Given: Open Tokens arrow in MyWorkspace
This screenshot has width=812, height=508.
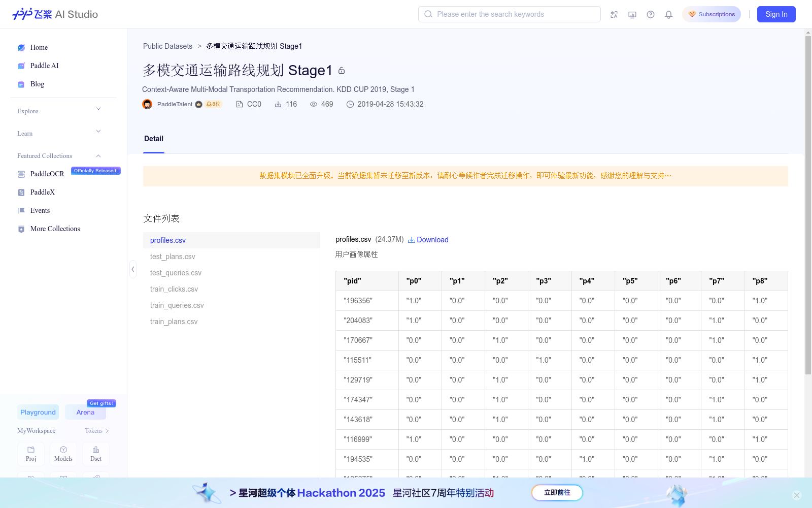Looking at the screenshot, I should click(107, 431).
